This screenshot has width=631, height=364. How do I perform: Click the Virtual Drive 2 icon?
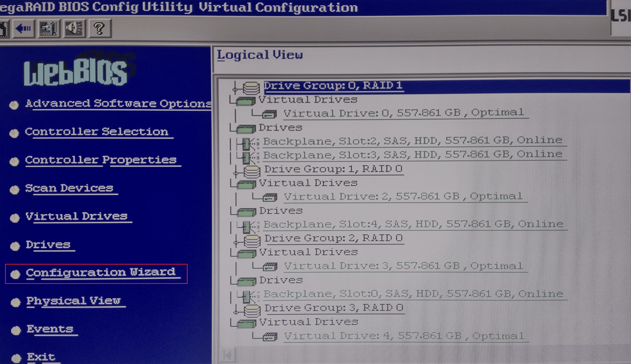click(x=270, y=197)
